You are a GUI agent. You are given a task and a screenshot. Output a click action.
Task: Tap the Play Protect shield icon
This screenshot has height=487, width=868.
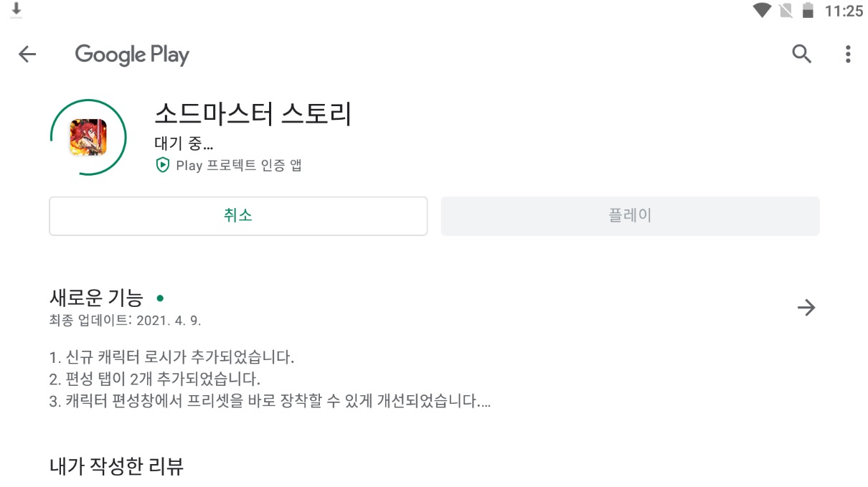tap(163, 165)
